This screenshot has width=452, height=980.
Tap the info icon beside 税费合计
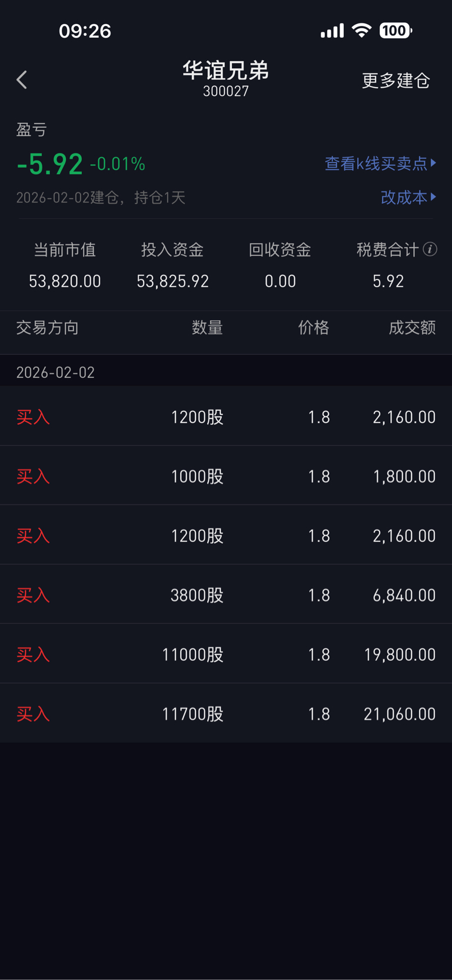[x=430, y=250]
